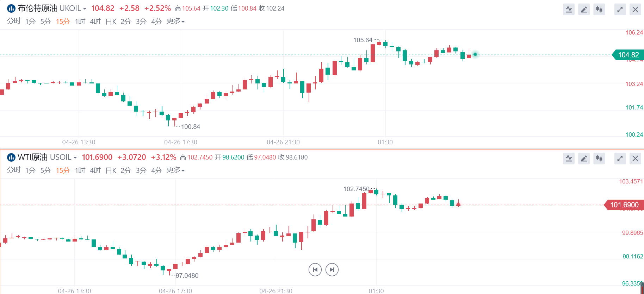
Task: Click candlestick style icon in WTI chart
Action: point(599,158)
